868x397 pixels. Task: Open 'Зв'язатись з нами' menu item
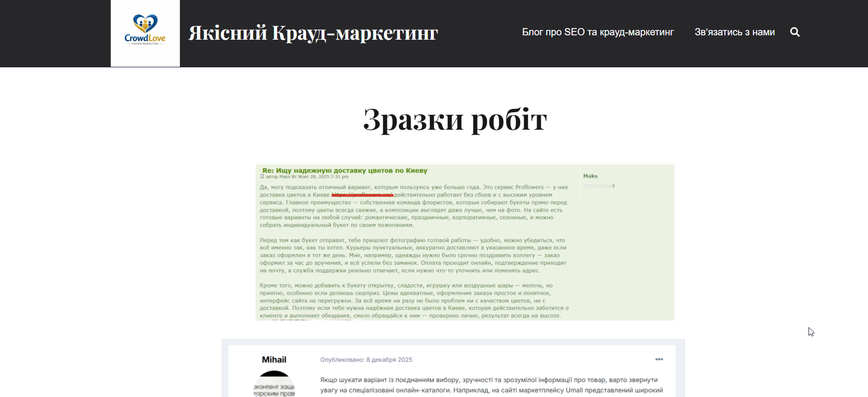pyautogui.click(x=735, y=32)
